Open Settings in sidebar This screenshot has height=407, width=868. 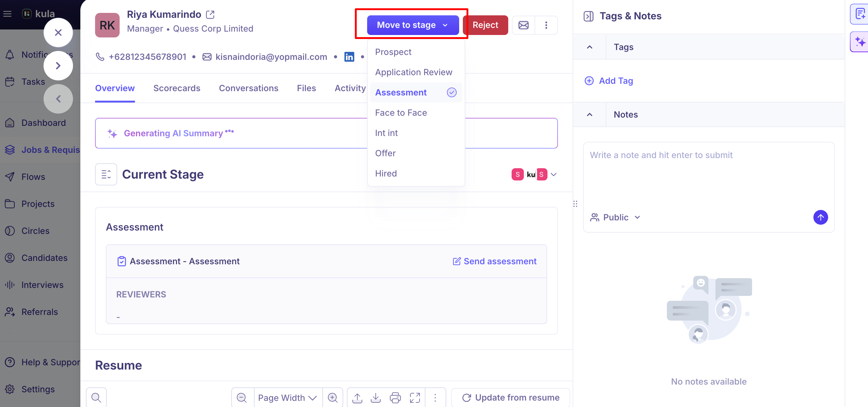(x=40, y=389)
